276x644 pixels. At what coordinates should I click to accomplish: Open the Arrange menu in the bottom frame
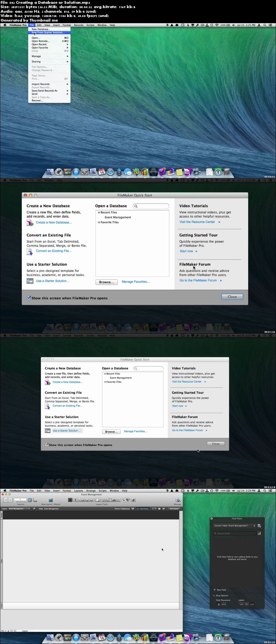(91, 491)
